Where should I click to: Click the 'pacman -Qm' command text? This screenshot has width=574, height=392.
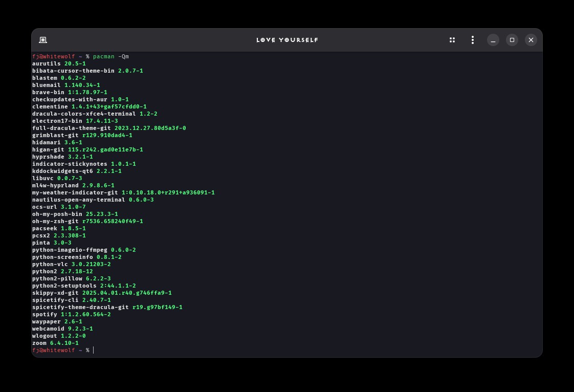tap(111, 56)
